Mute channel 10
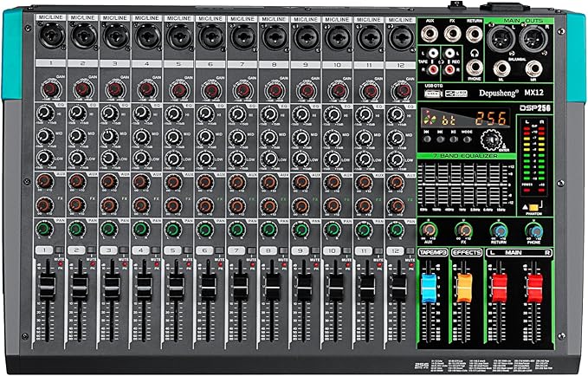Image resolution: width=588 pixels, height=376 pixels. (347, 250)
